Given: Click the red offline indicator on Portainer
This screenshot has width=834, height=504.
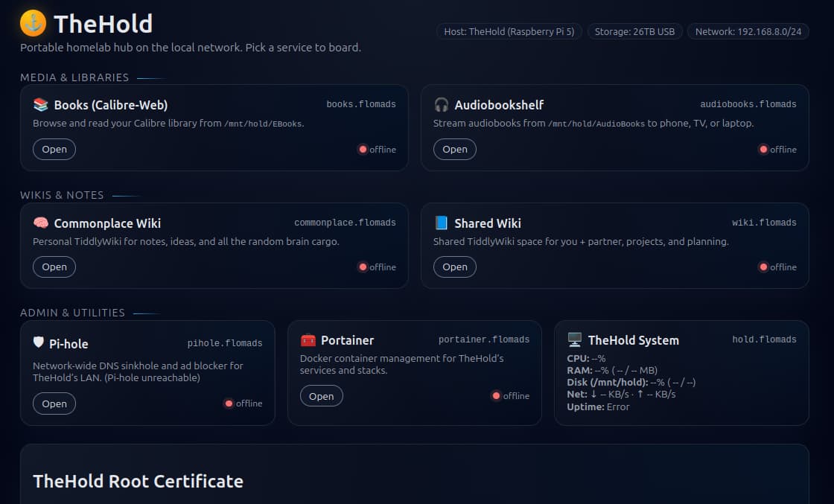Looking at the screenshot, I should pyautogui.click(x=496, y=396).
